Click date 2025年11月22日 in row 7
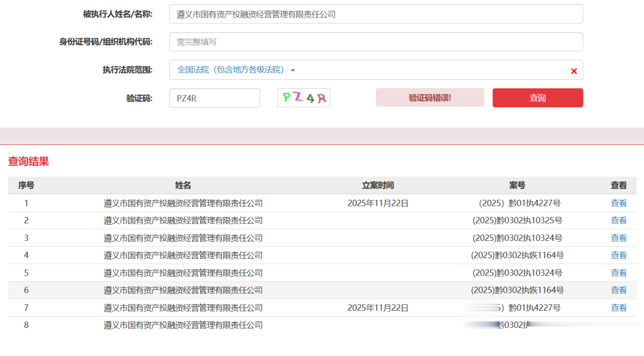The height and width of the screenshot is (356, 644). tap(378, 308)
